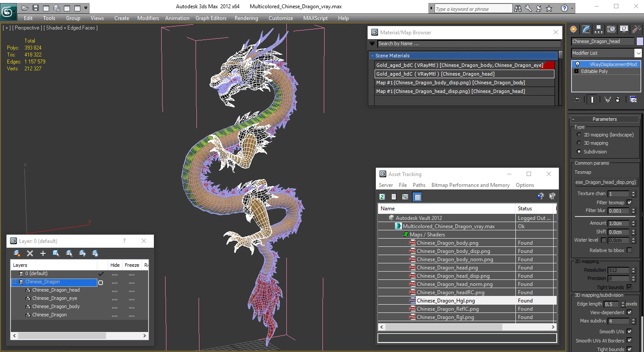The image size is (644, 352).
Task: Toggle Smooth UVs checkbox
Action: tap(629, 332)
